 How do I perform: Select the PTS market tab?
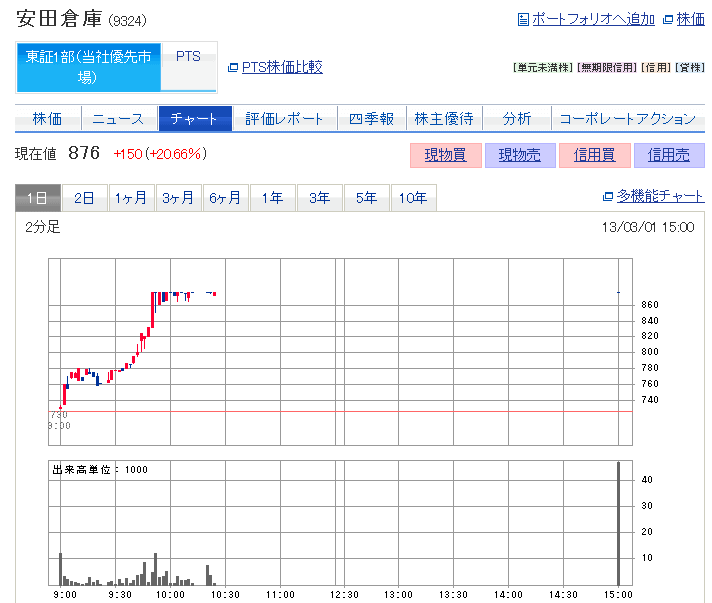point(188,57)
